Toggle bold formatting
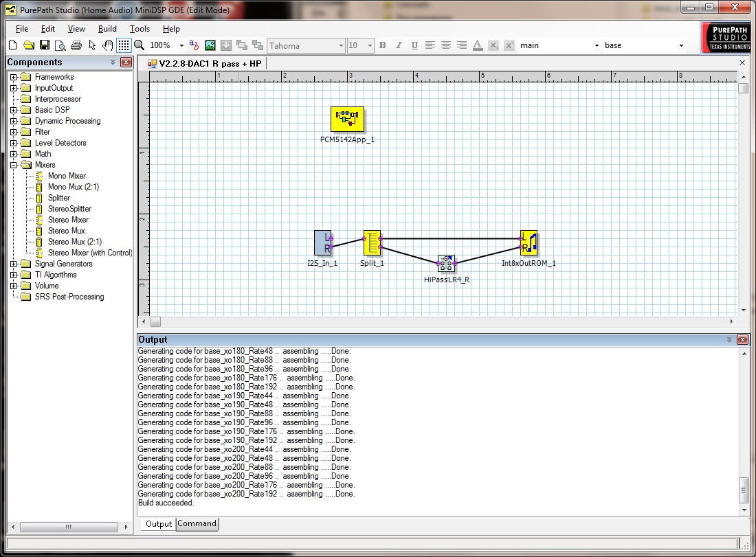The image size is (756, 557). tap(383, 45)
